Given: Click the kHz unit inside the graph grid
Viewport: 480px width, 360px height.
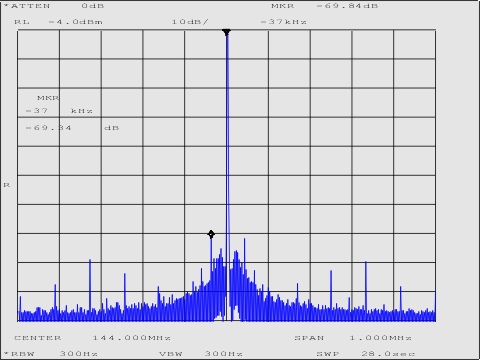Looking at the screenshot, I should click(x=82, y=111).
